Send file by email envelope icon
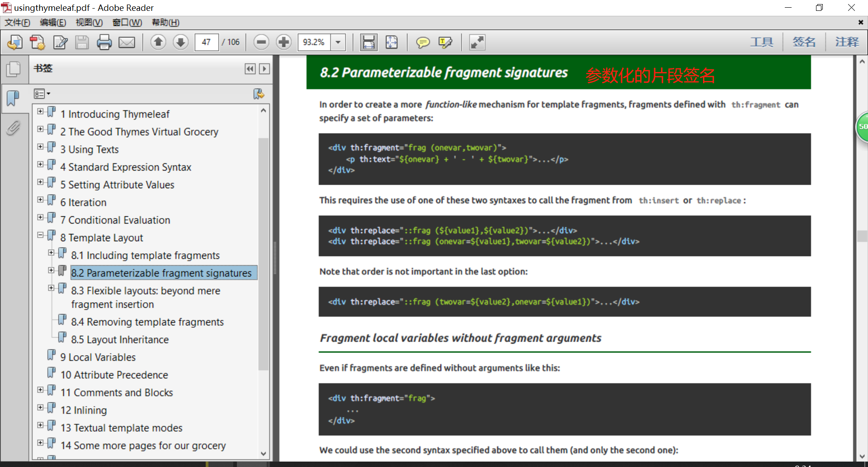 (x=127, y=43)
